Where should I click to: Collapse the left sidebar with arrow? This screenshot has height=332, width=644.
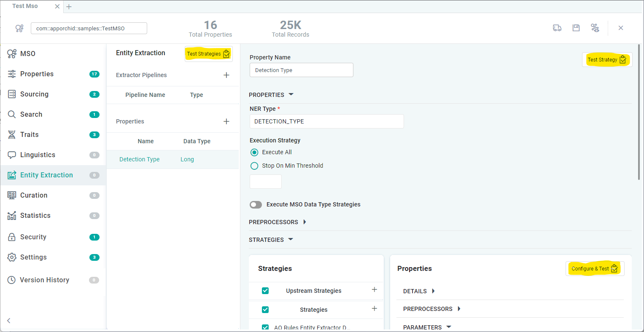9,321
